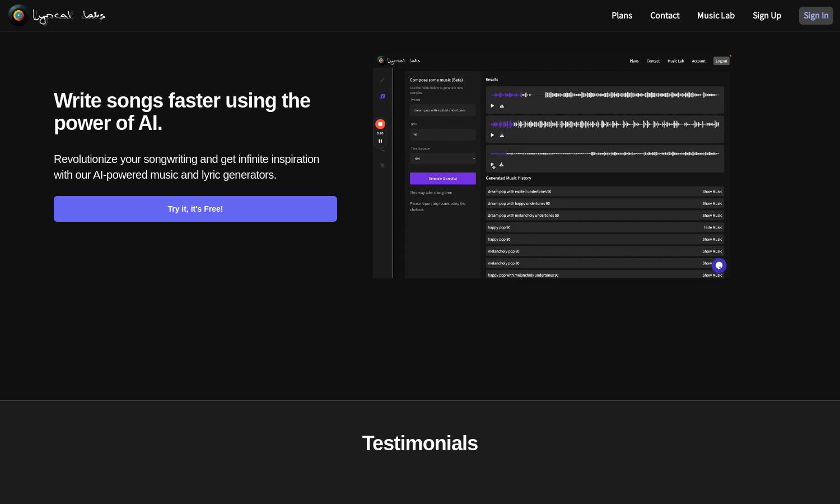The image size is (840, 504).
Task: Click the 'Compose some music (Beta)' title in preview
Action: pyautogui.click(x=436, y=80)
